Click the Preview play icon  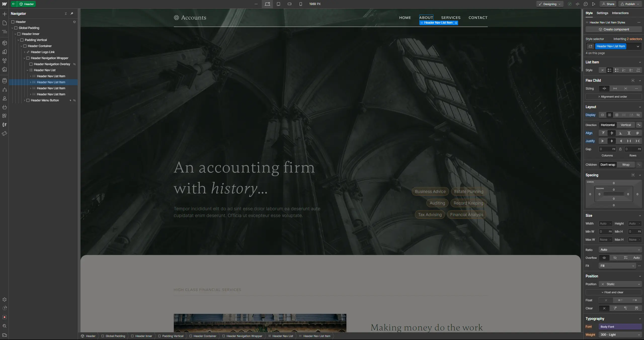coord(594,4)
